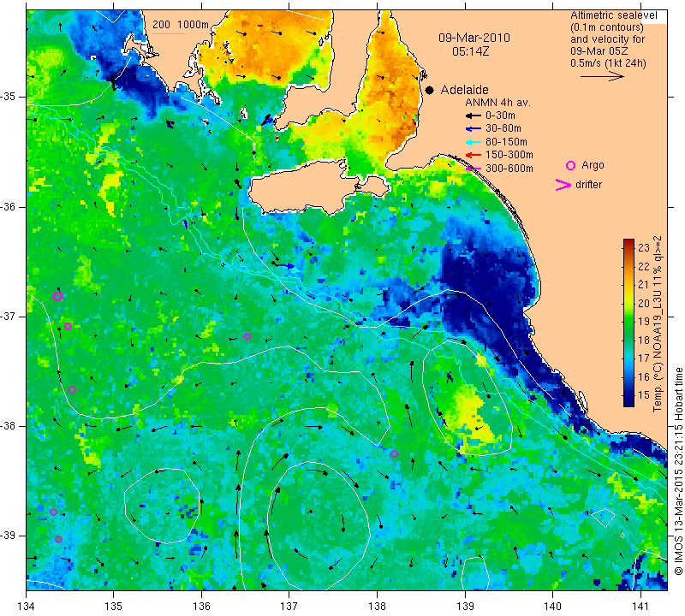Viewport: 685px width, 616px height.
Task: Click the cyan 80-150m arrow legend symbol
Action: (x=474, y=142)
